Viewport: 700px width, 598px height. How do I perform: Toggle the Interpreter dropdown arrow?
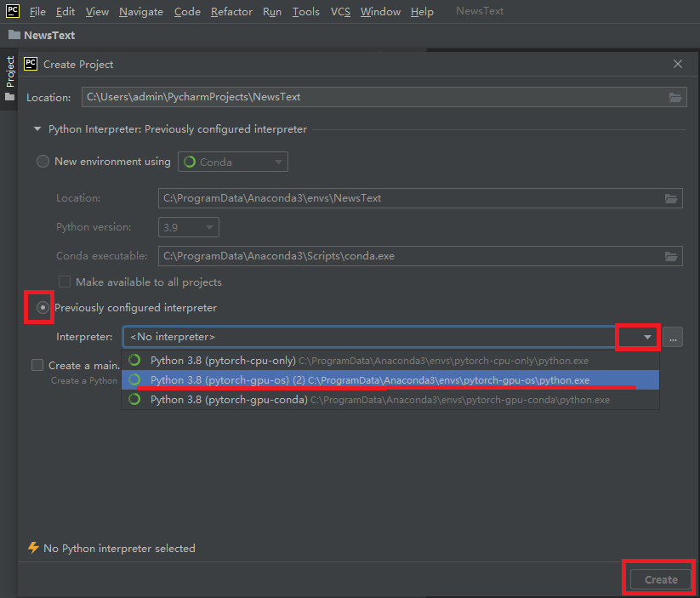pos(647,337)
